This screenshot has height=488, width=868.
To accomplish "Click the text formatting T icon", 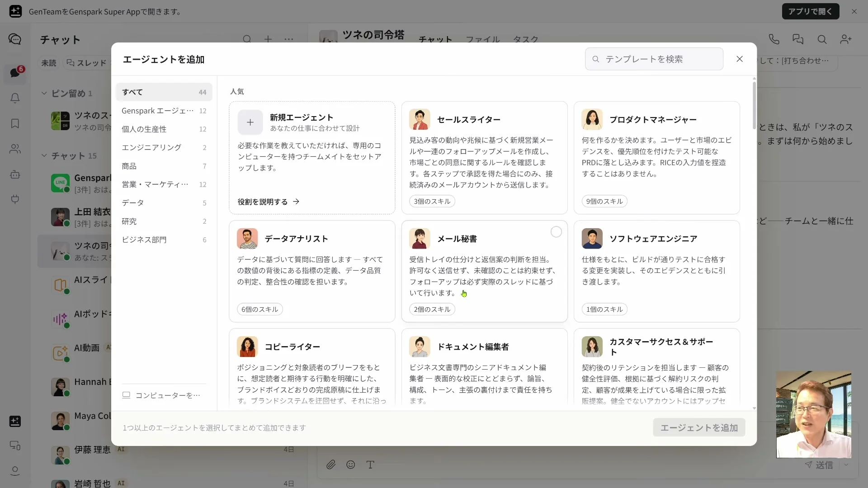I will (x=370, y=465).
